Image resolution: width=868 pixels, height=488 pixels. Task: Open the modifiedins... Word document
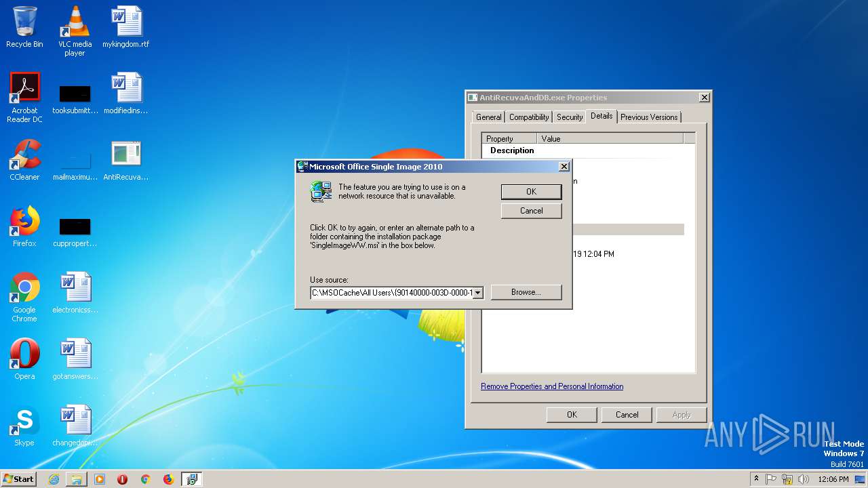point(126,94)
